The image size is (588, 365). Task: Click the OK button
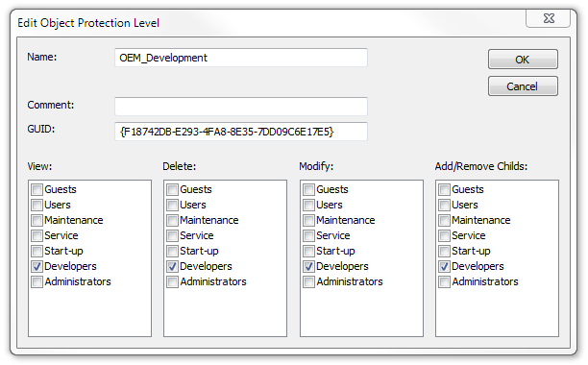[523, 60]
